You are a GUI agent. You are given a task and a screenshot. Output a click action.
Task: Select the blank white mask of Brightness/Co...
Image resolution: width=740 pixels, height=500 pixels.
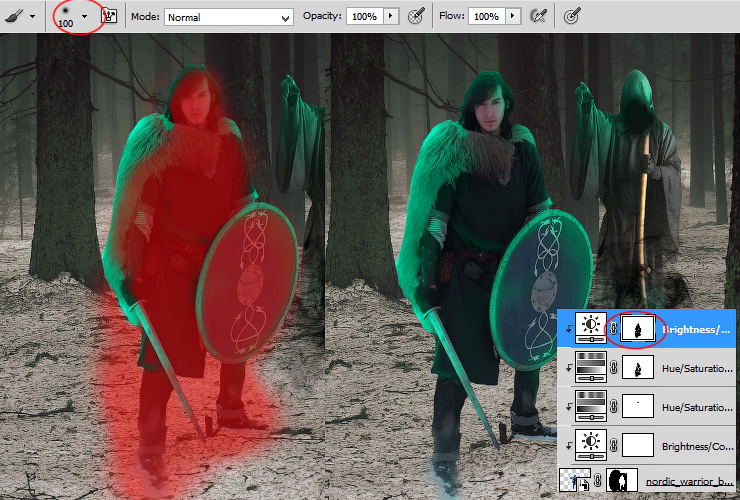coord(638,445)
